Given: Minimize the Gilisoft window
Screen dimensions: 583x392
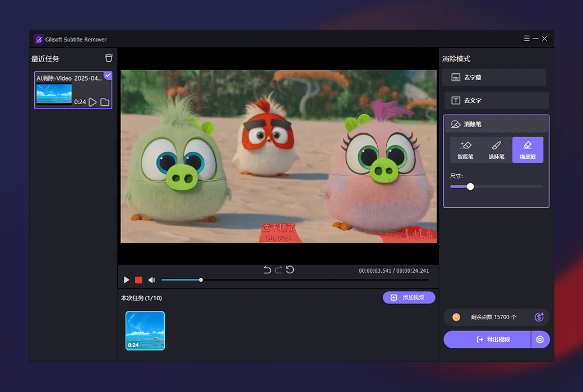Looking at the screenshot, I should pyautogui.click(x=535, y=38).
